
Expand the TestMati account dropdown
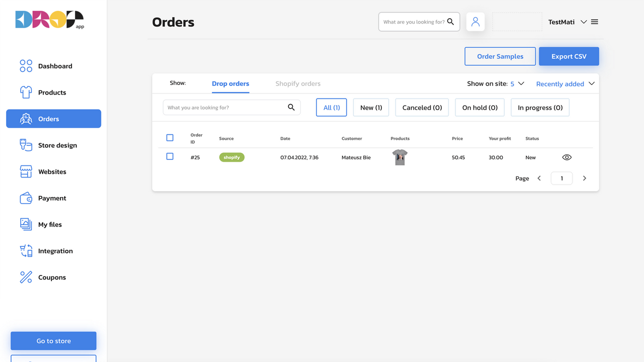pyautogui.click(x=584, y=22)
